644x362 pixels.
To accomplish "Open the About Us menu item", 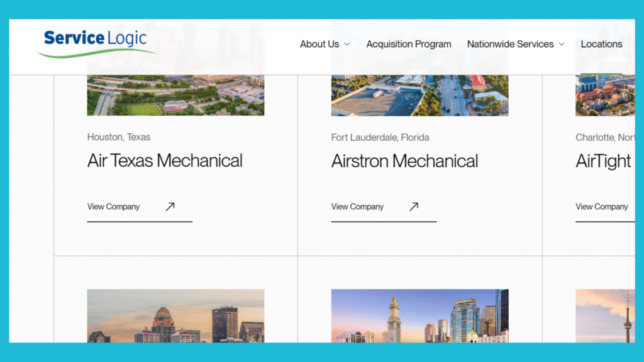I will (319, 44).
